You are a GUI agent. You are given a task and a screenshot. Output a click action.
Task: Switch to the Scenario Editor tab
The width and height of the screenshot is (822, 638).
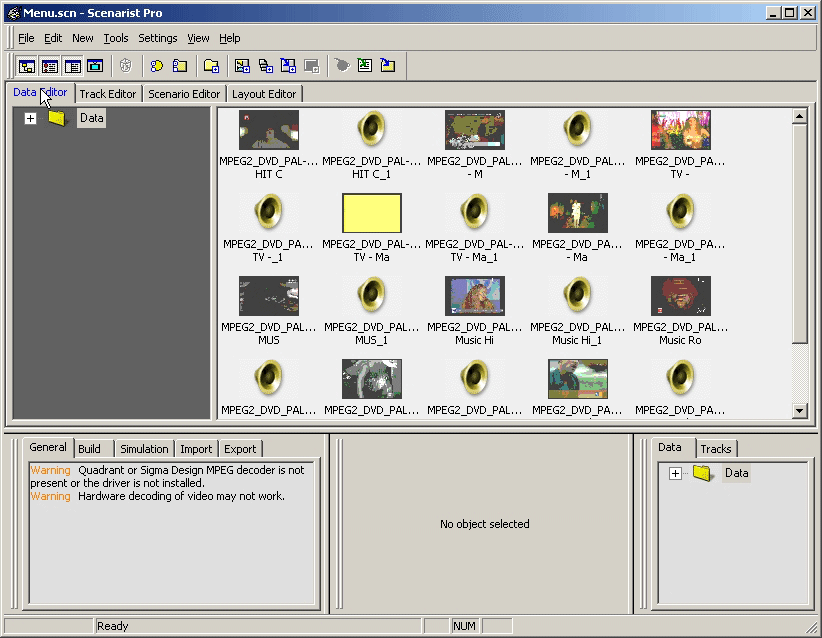(184, 94)
